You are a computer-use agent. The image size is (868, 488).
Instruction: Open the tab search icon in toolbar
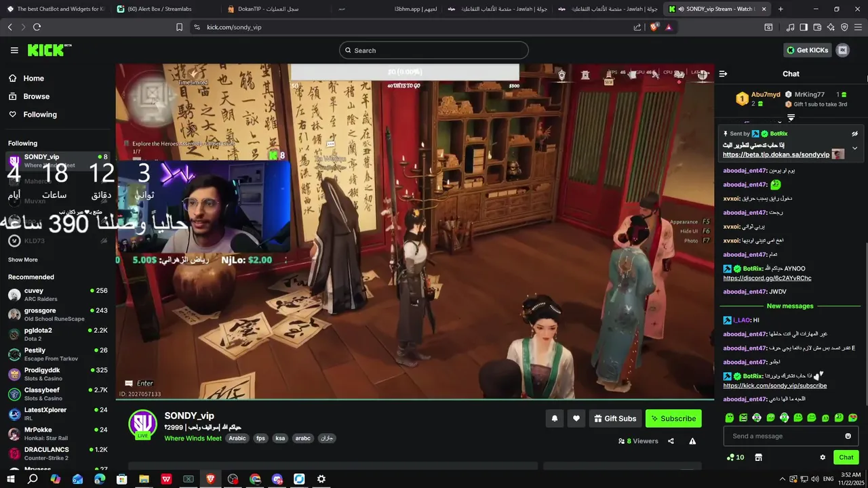(x=768, y=27)
